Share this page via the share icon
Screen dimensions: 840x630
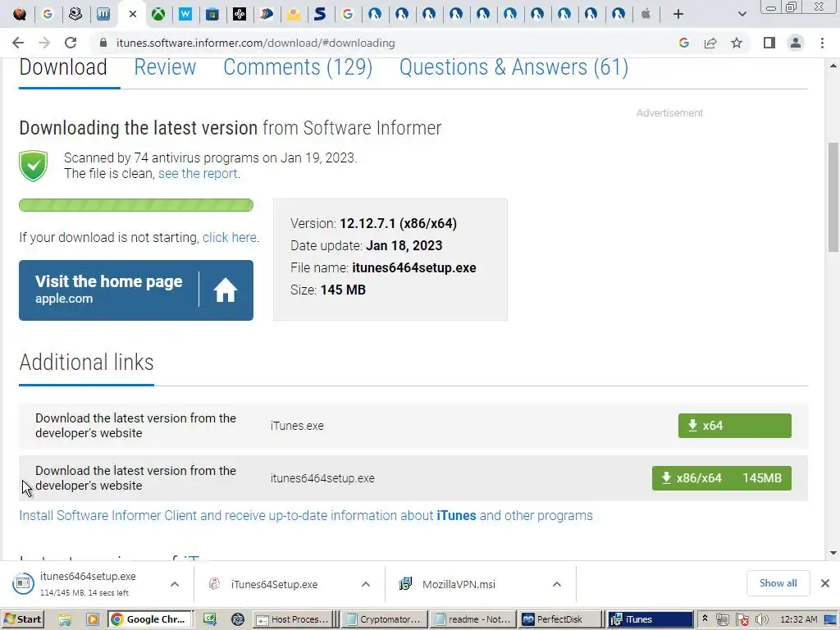[710, 43]
